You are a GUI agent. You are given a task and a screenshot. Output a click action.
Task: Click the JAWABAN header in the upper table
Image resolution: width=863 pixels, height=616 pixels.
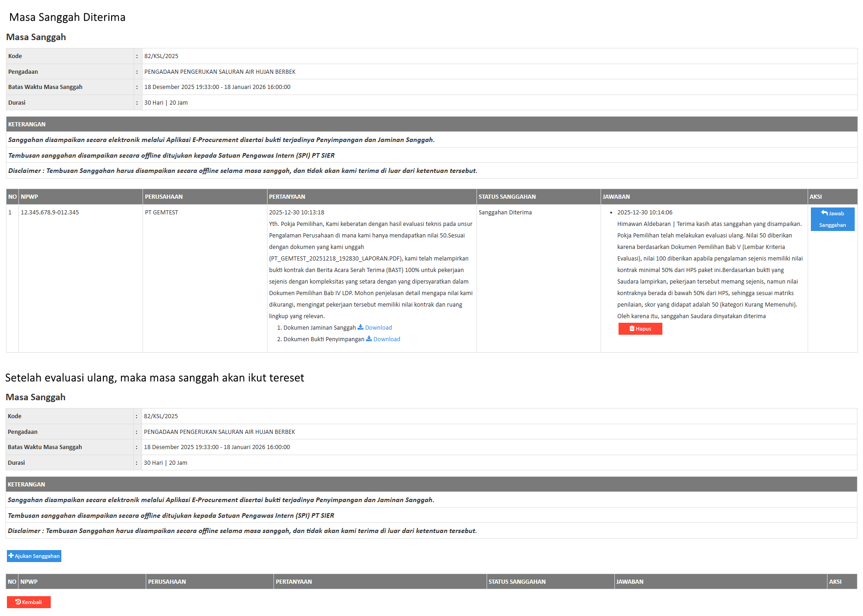point(616,197)
